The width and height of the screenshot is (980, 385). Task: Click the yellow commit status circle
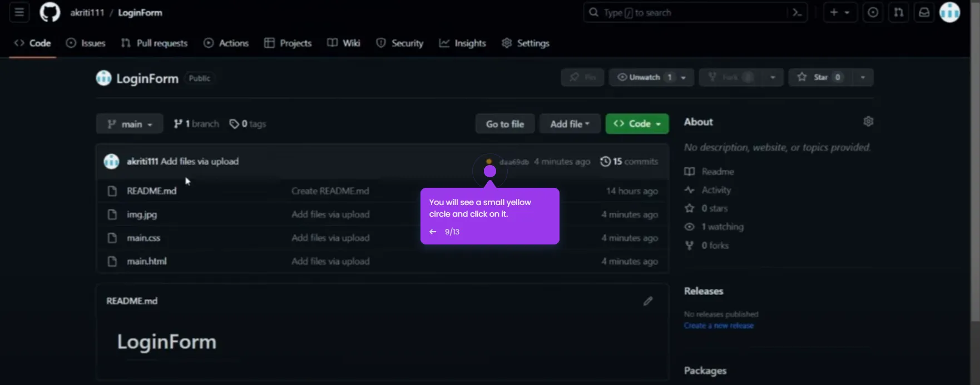point(489,162)
